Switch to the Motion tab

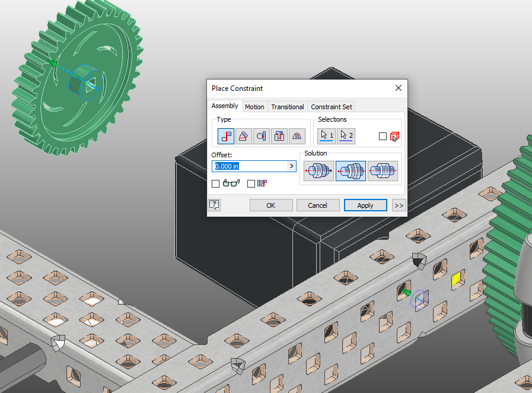(254, 107)
